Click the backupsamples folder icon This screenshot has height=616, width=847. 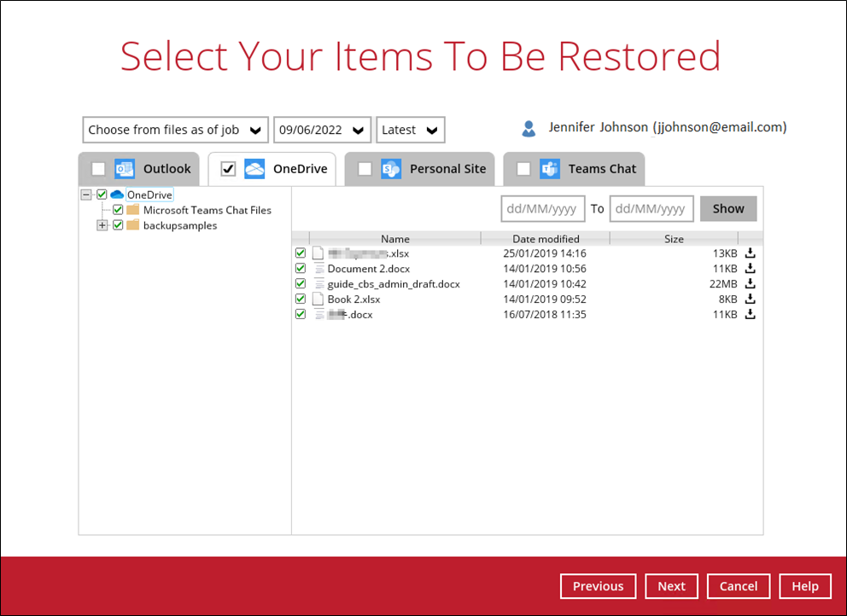click(x=133, y=225)
